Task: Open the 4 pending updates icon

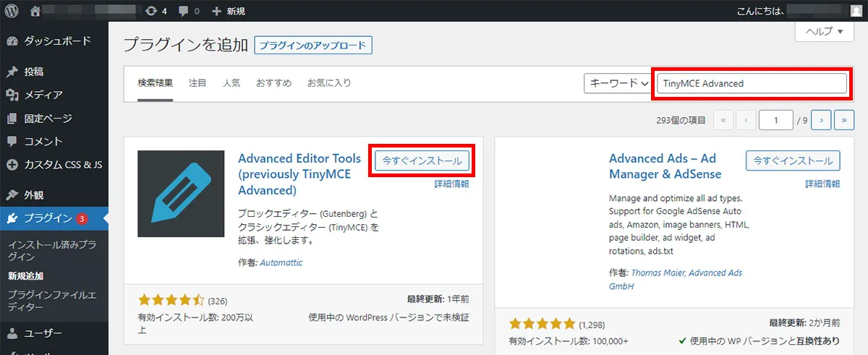Action: pos(156,11)
